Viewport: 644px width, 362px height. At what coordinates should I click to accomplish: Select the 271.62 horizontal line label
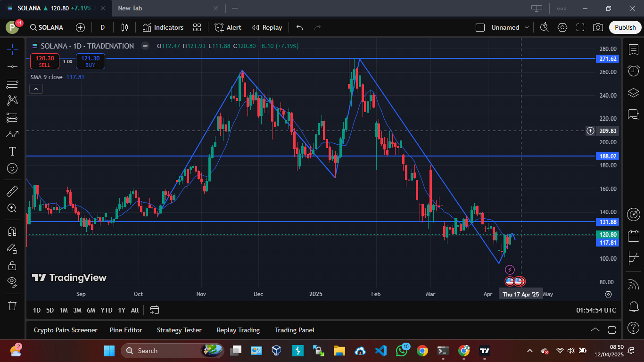608,58
